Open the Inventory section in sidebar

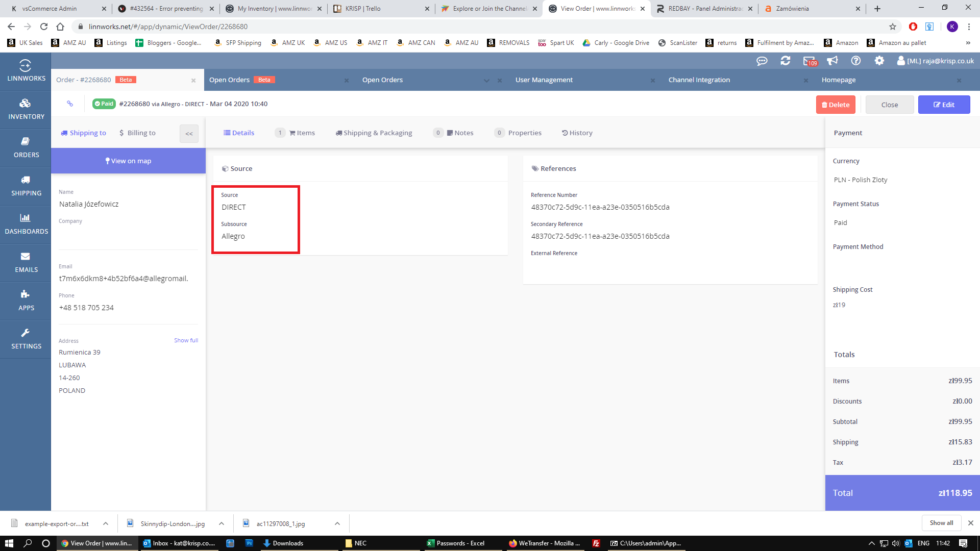pyautogui.click(x=26, y=109)
